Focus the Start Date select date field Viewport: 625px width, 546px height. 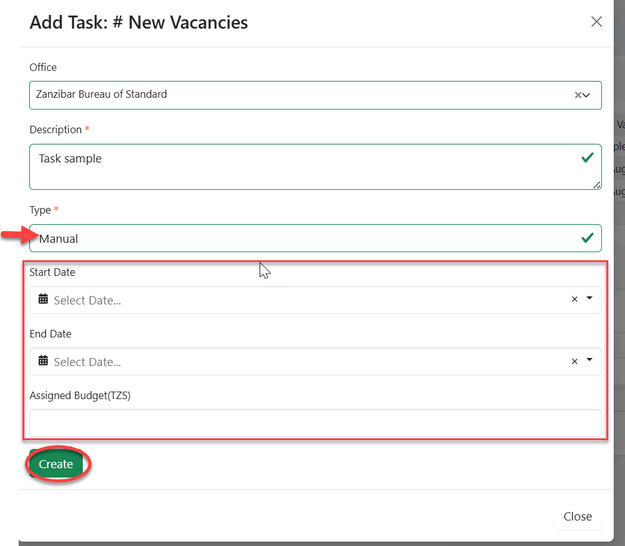pyautogui.click(x=300, y=300)
